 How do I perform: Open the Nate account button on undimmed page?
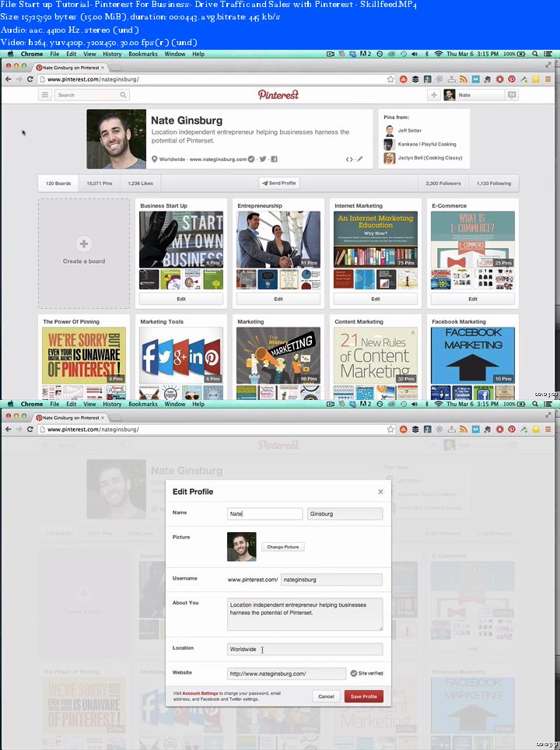point(474,95)
